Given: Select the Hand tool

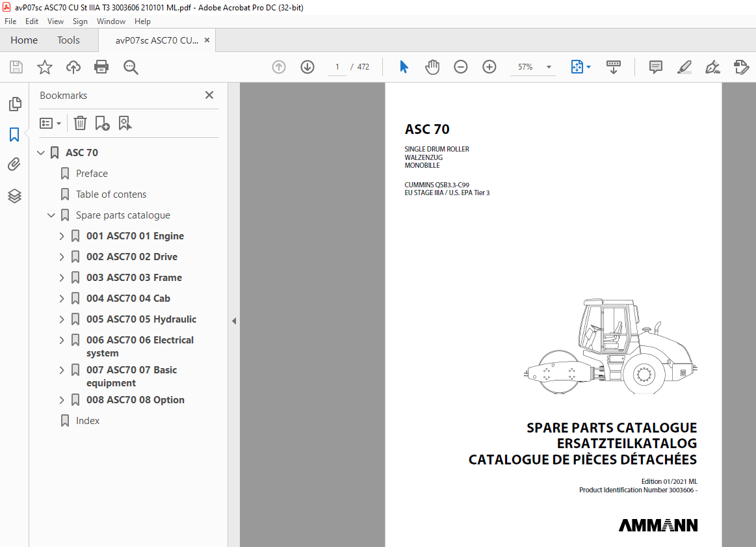Looking at the screenshot, I should [432, 67].
